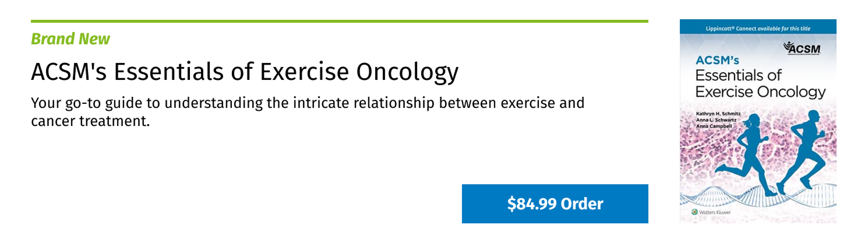Viewport: 868px width, 242px height.
Task: Open the ACSM's Essentials of Exercise Oncology heading
Action: pos(245,72)
